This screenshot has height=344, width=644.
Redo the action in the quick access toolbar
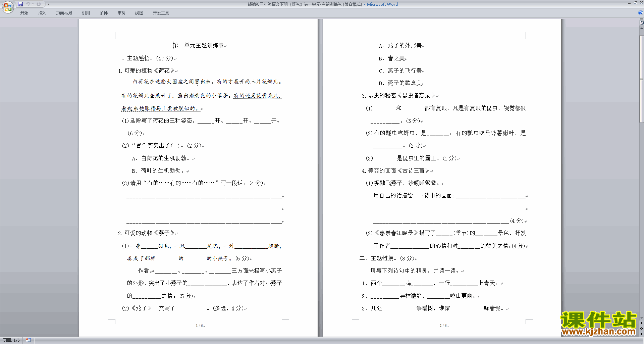coord(39,4)
